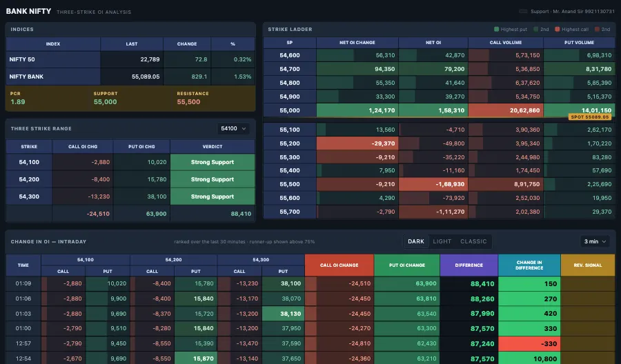Select the NIFTY 50 index row
Screen dimensions: 621x364
[x=130, y=59]
